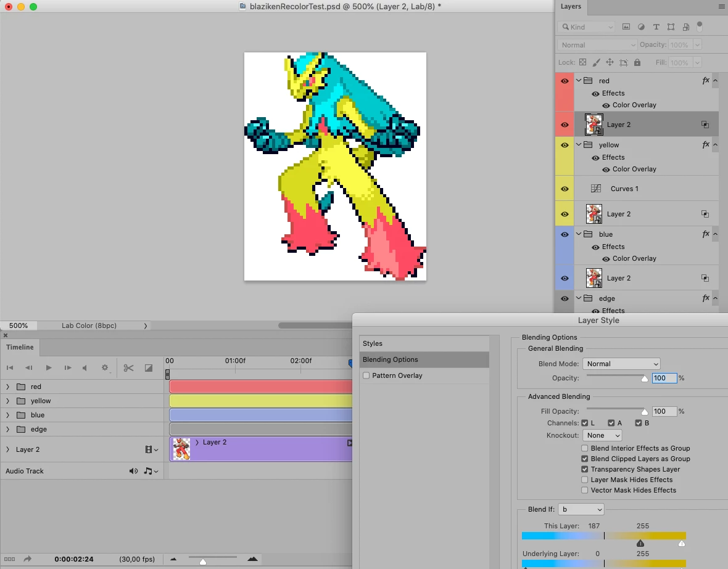Split at playhead scissors icon
This screenshot has width=728, height=569.
coord(128,367)
